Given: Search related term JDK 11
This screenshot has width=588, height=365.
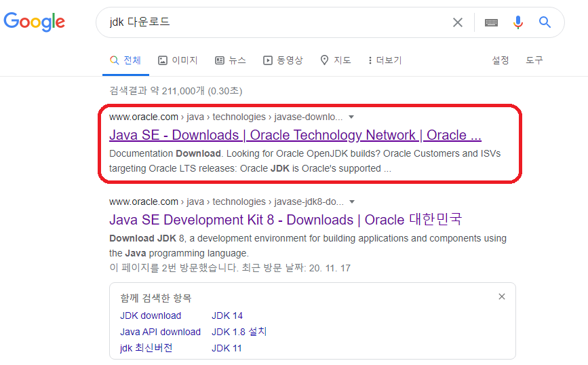Looking at the screenshot, I should point(227,349).
